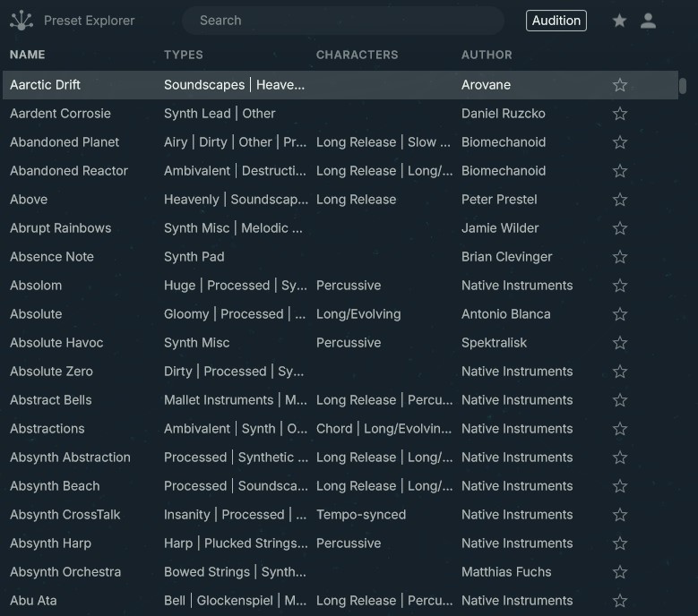Image resolution: width=698 pixels, height=616 pixels.
Task: Favorite the Absolom preset star
Action: [x=620, y=286]
